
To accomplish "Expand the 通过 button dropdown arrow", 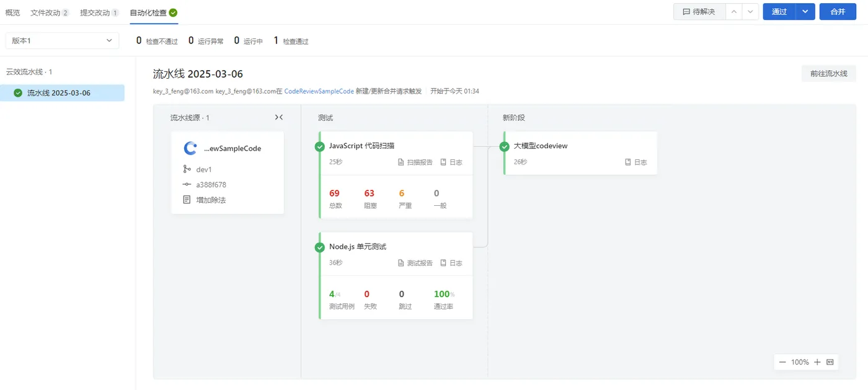I will click(x=805, y=12).
